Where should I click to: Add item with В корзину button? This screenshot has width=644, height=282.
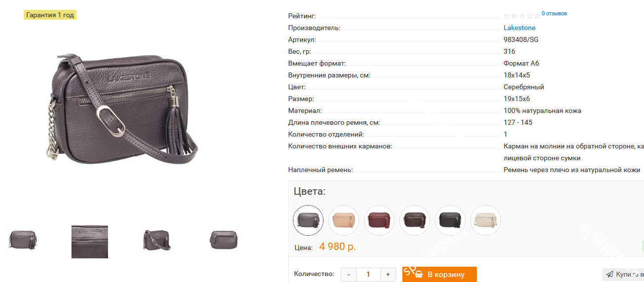(439, 275)
